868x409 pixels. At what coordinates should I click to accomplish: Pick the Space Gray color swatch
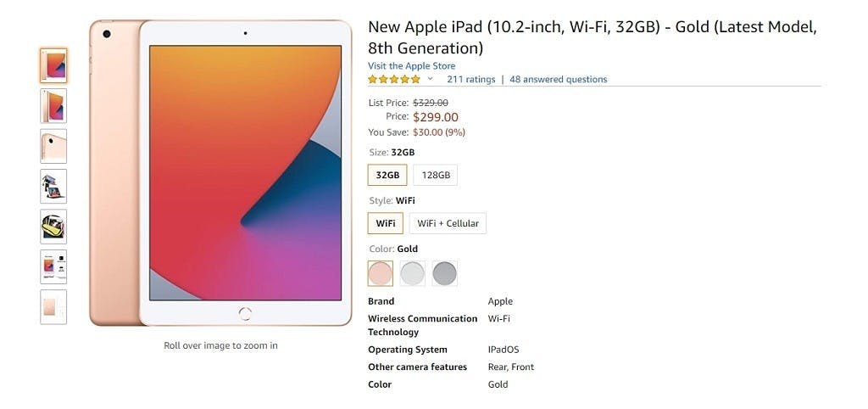(x=444, y=273)
